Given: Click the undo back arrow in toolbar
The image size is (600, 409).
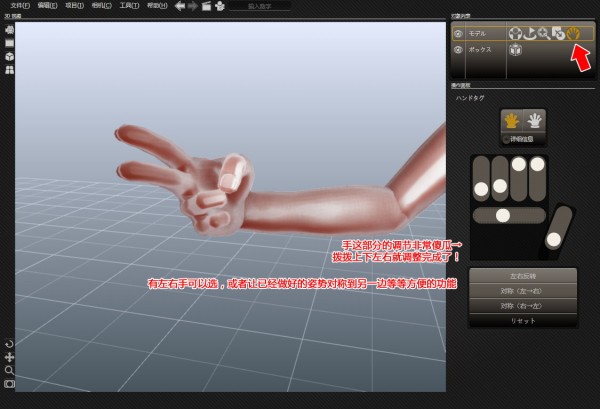Looking at the screenshot, I should 179,6.
